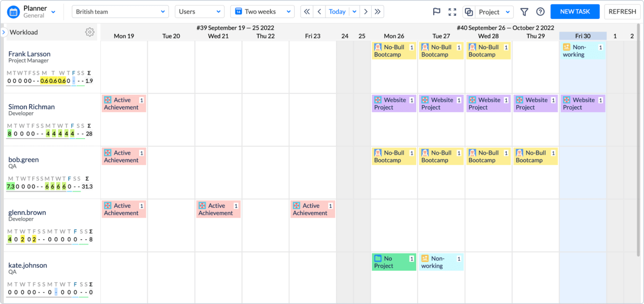Expand the left sidebar panel arrow
Image resolution: width=644 pixels, height=304 pixels.
[4, 32]
